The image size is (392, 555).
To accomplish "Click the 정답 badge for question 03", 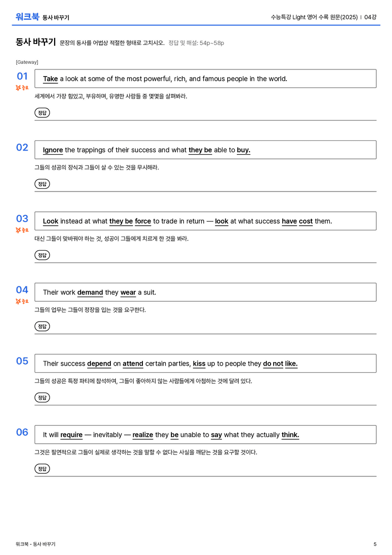I will coord(42,255).
